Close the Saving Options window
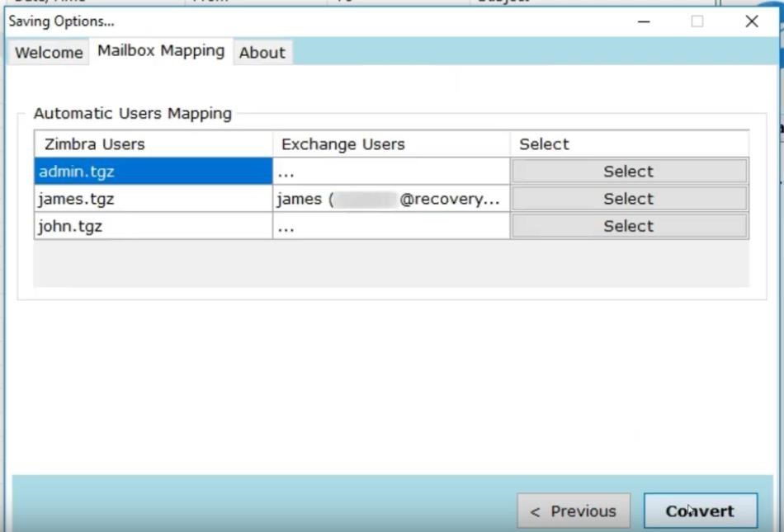This screenshot has height=532, width=784. coord(752,21)
